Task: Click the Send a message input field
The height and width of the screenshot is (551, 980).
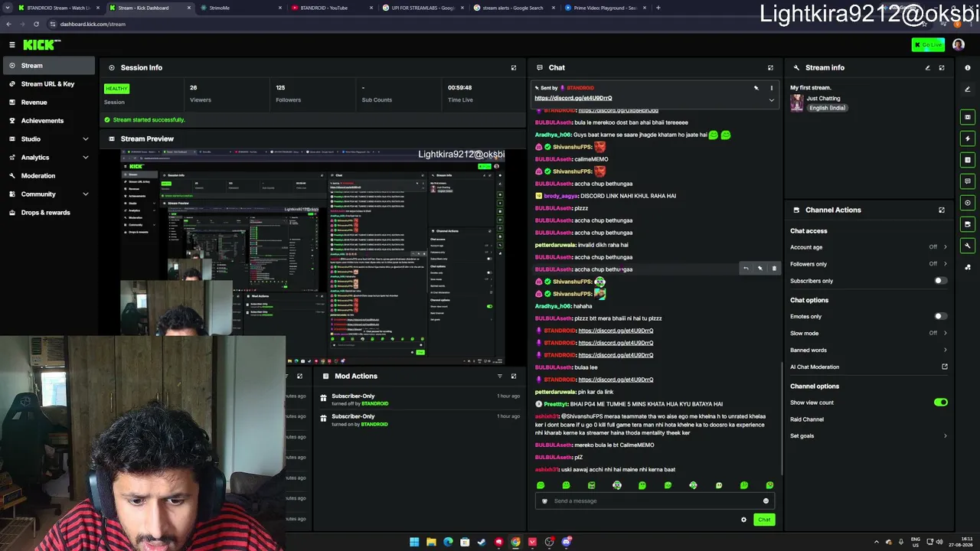Action: point(655,501)
